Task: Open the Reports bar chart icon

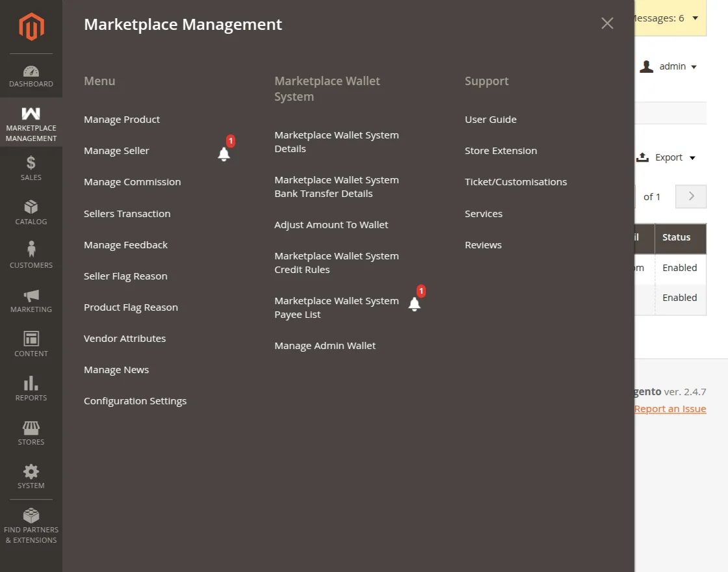Action: point(31,383)
